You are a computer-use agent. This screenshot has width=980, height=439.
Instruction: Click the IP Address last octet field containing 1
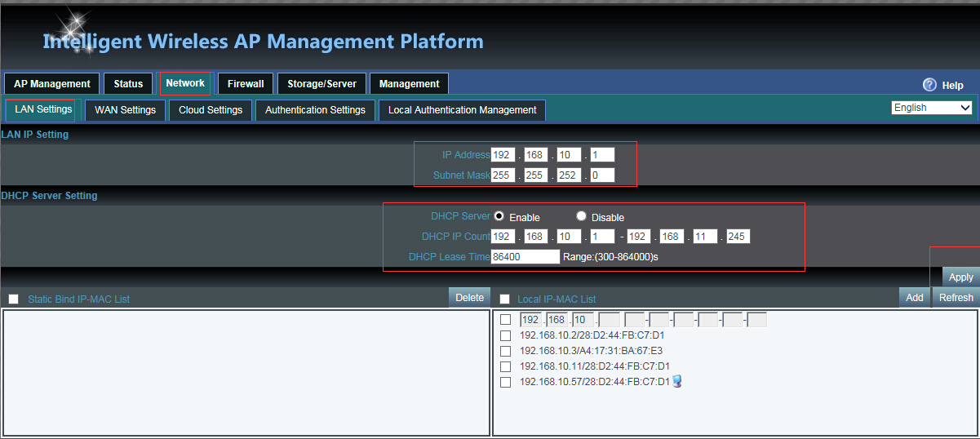click(x=601, y=155)
